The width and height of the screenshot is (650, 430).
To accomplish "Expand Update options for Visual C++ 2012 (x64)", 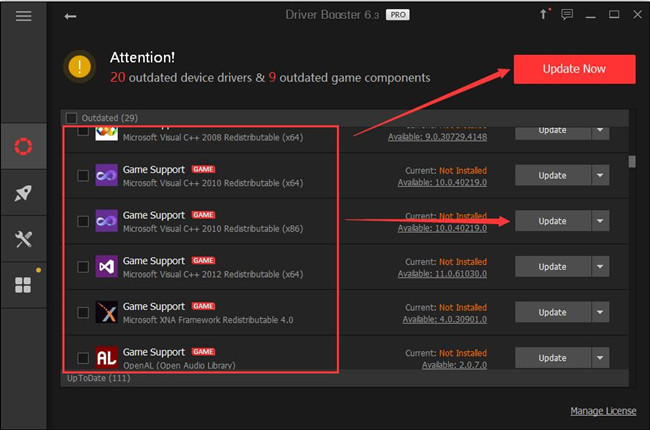I will (x=600, y=267).
